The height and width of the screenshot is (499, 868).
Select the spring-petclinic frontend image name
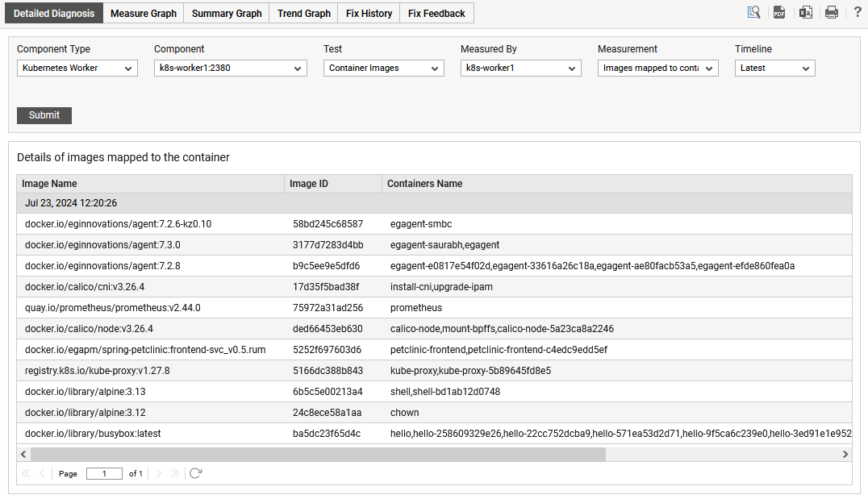coord(145,350)
